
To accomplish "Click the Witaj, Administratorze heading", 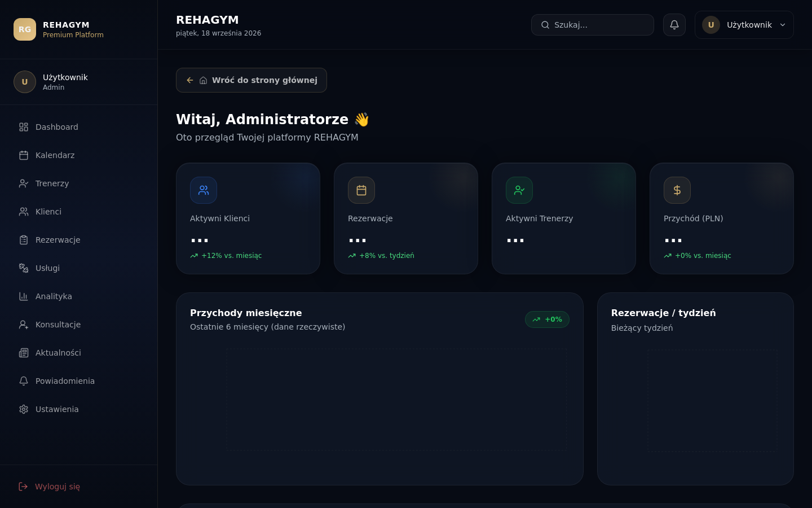I will click(272, 120).
